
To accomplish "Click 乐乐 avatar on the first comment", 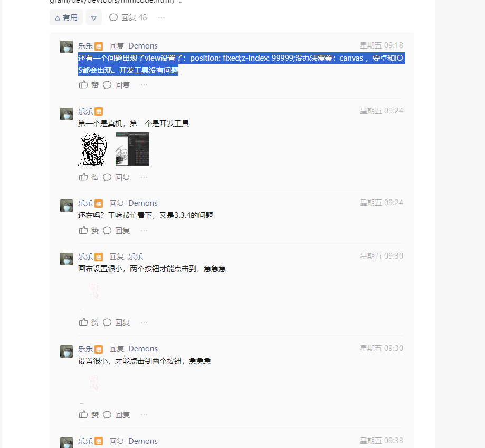I will [66, 47].
